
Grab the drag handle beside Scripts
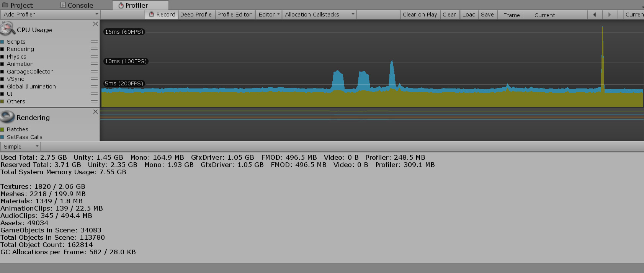94,42
